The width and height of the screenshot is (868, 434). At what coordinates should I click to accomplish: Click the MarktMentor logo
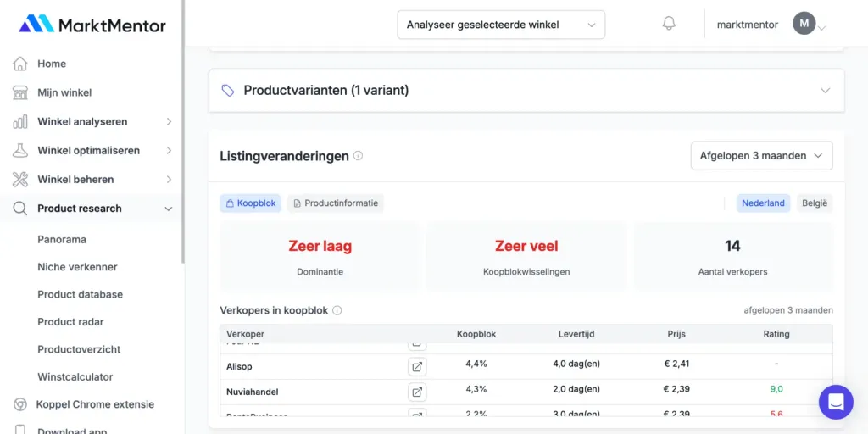pos(92,25)
